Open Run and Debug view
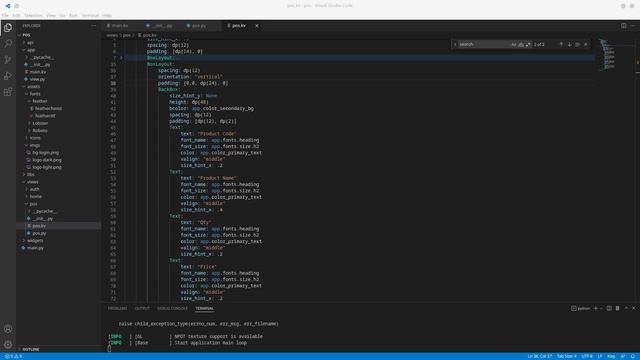This screenshot has height=360, width=640. click(x=8, y=76)
